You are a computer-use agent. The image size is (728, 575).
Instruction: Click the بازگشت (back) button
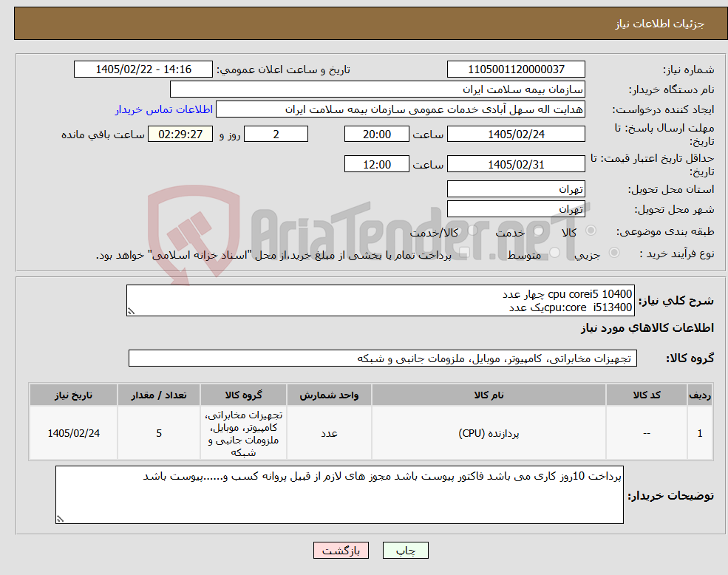coord(341,551)
